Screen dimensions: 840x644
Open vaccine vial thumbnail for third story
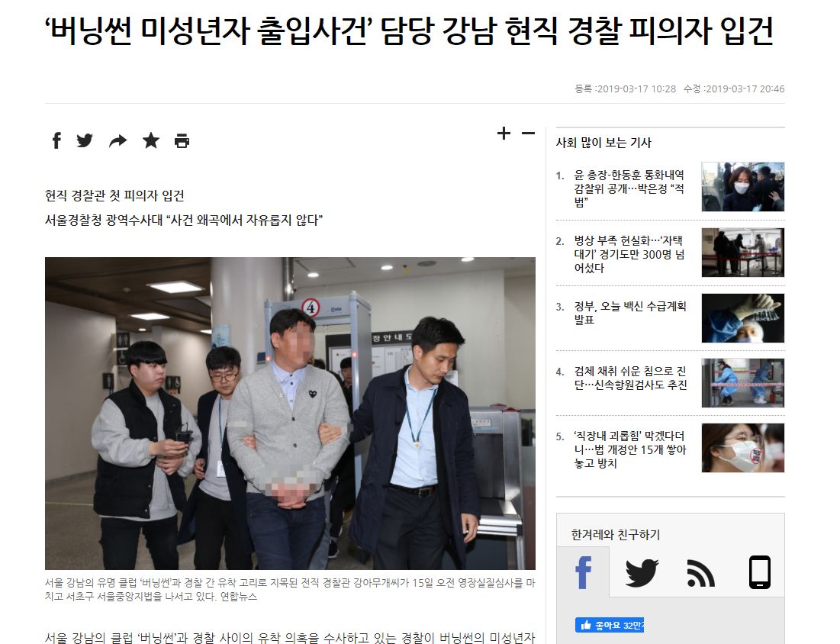742,317
